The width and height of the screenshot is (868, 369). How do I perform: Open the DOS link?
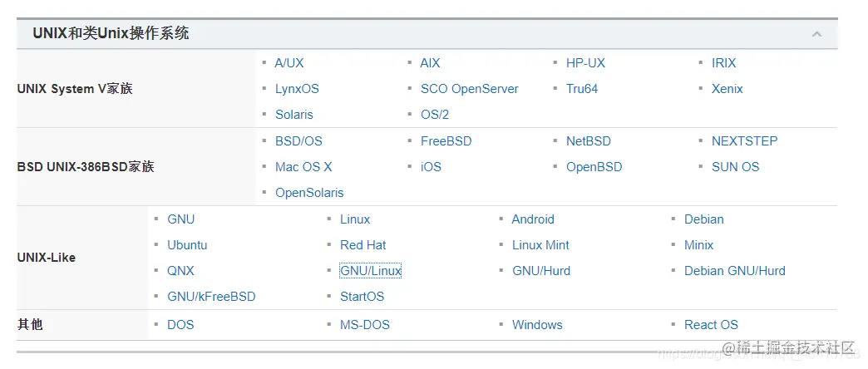pos(180,325)
